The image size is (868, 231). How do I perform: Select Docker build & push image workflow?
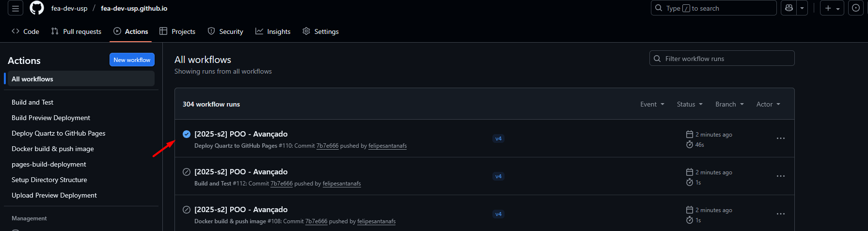pos(53,149)
